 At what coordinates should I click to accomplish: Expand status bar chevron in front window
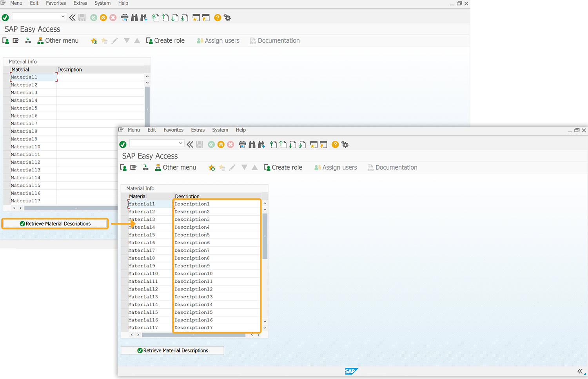(580, 371)
